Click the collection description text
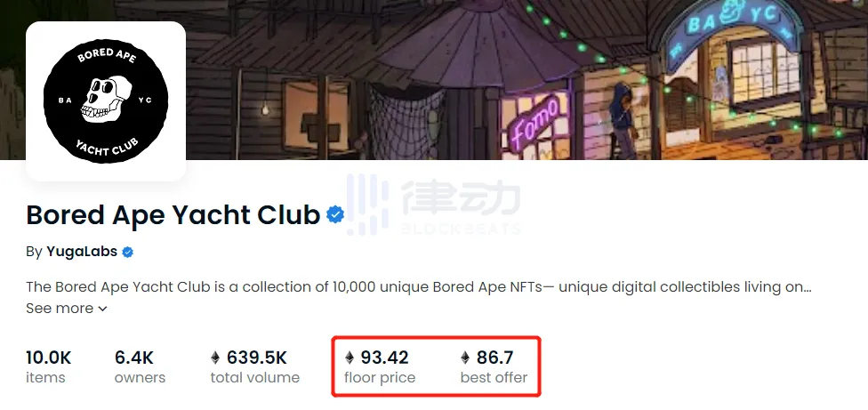This screenshot has height=410, width=868. [x=419, y=287]
